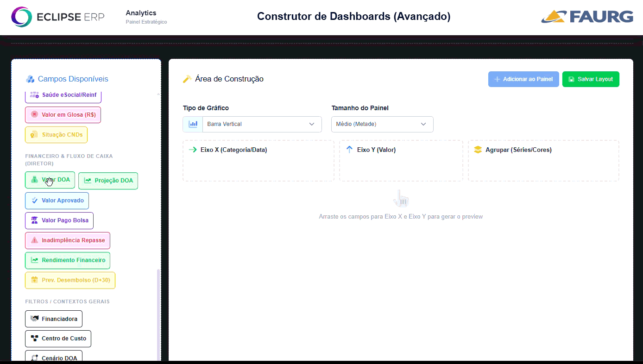Viewport: 643px width, 364px height.
Task: Click the Eclipse ERP logo icon
Action: pos(21,17)
